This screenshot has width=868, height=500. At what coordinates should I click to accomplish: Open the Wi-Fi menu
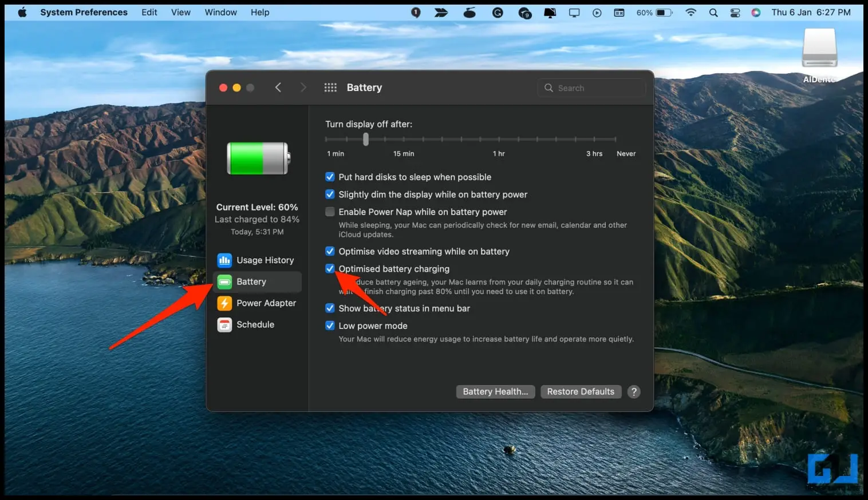691,13
